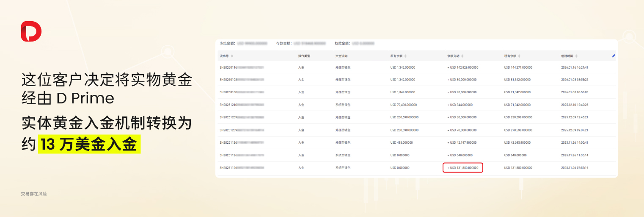The image size is (644, 217).
Task: Select the USD 270,598.000000 current balance cell
Action: [518, 130]
